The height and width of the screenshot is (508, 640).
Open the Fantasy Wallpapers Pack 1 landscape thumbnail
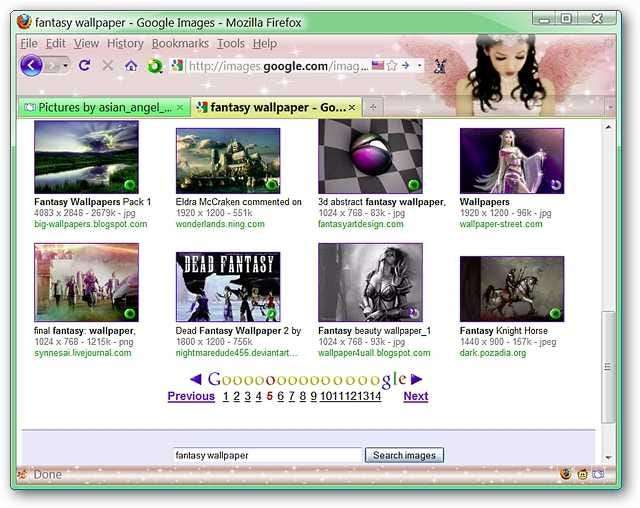(87, 157)
